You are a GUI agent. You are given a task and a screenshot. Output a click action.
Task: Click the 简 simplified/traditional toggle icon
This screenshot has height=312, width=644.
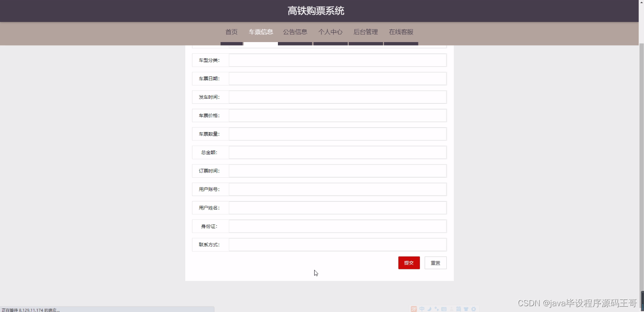[x=459, y=309]
